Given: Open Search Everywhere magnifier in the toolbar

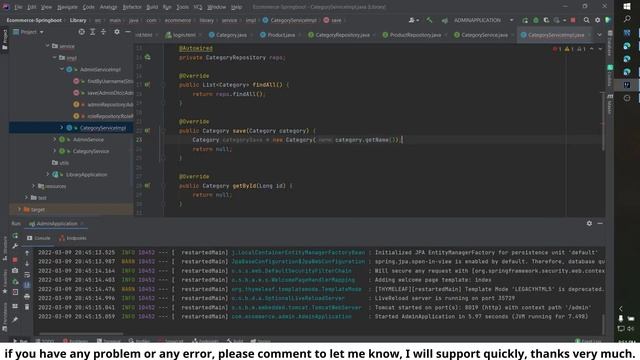Looking at the screenshot, I should coord(587,20).
